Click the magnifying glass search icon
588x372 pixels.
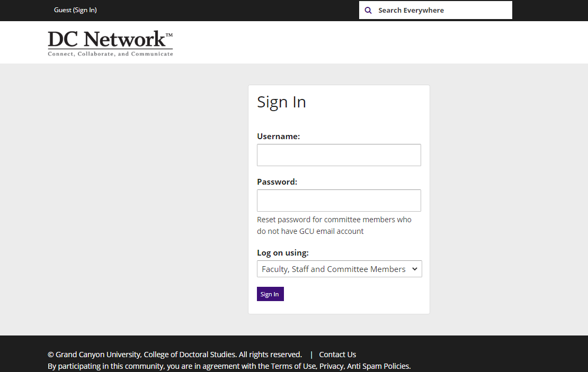tap(368, 11)
